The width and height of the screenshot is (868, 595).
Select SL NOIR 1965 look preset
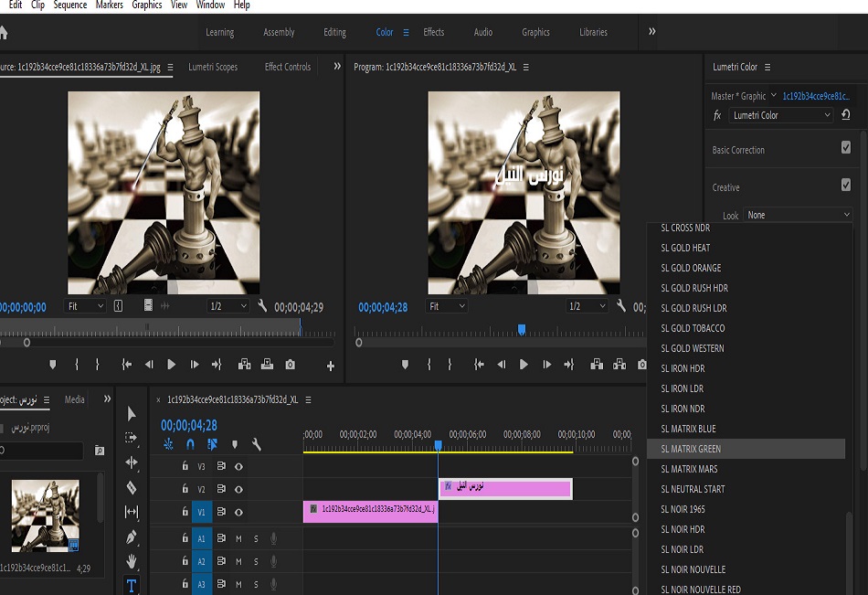pyautogui.click(x=683, y=509)
